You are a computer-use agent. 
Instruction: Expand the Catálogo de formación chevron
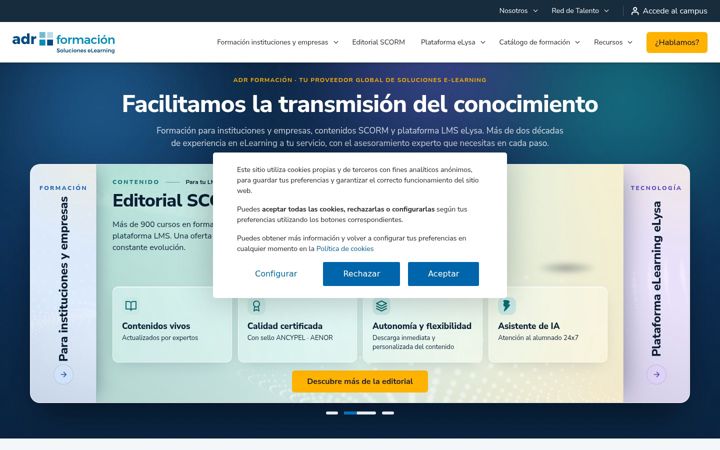click(x=577, y=42)
